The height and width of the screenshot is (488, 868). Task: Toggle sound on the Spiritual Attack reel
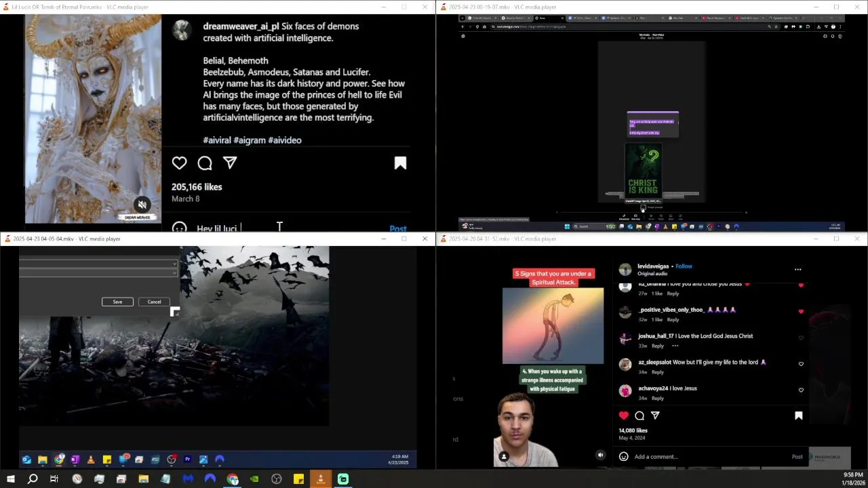tap(600, 455)
